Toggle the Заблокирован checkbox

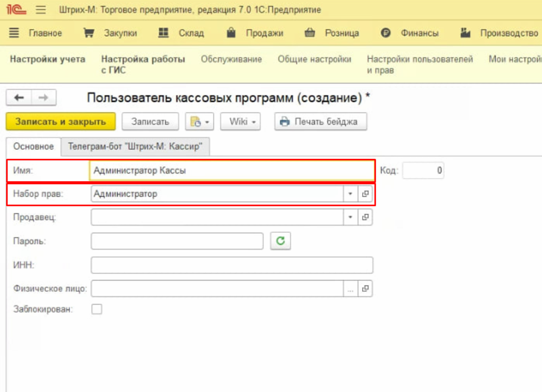[x=97, y=310]
